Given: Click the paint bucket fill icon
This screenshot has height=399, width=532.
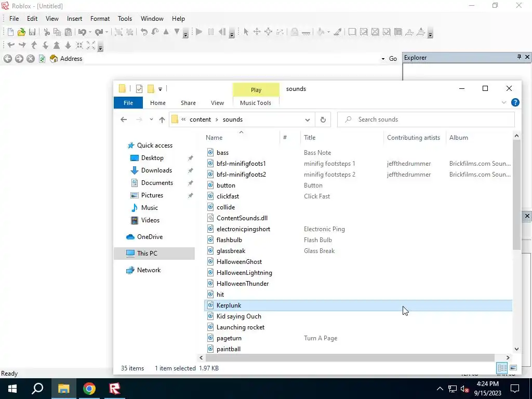Looking at the screenshot, I should click(x=321, y=32).
